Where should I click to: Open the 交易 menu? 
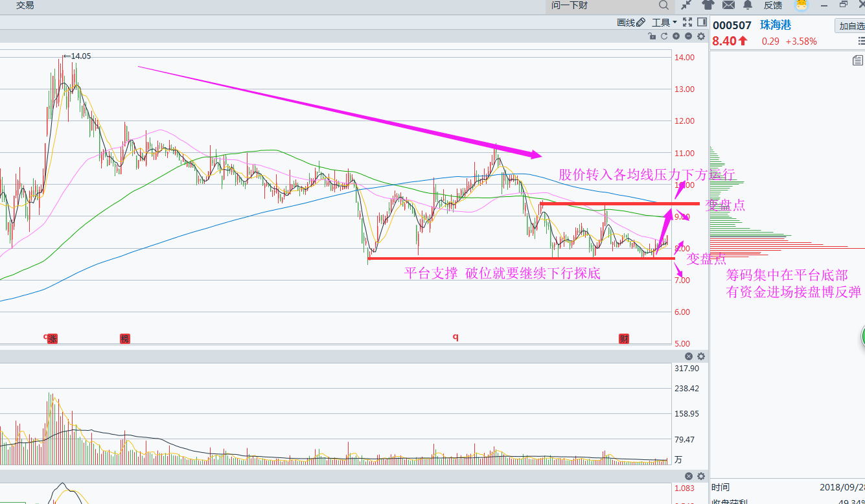(25, 5)
